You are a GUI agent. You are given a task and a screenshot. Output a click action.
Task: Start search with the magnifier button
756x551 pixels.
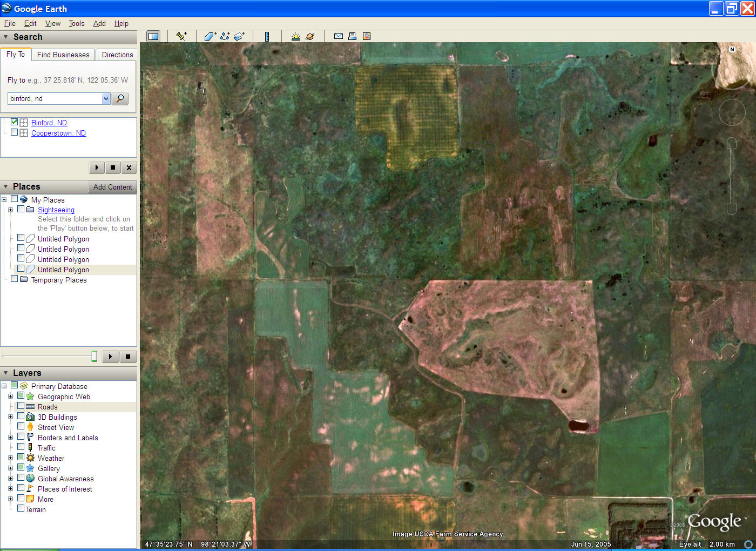coord(120,98)
